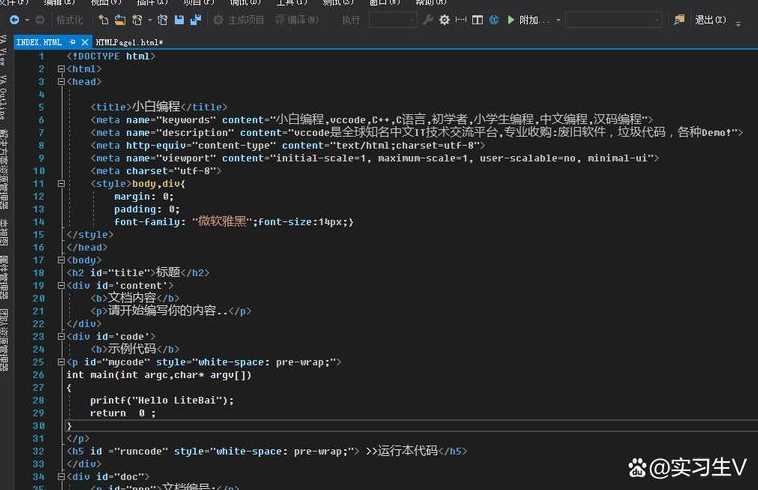Collapse the p id="mycode" block

(61, 362)
